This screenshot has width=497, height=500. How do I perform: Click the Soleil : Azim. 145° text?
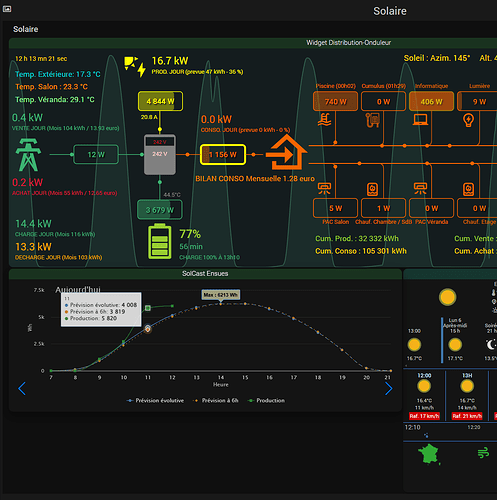click(437, 58)
